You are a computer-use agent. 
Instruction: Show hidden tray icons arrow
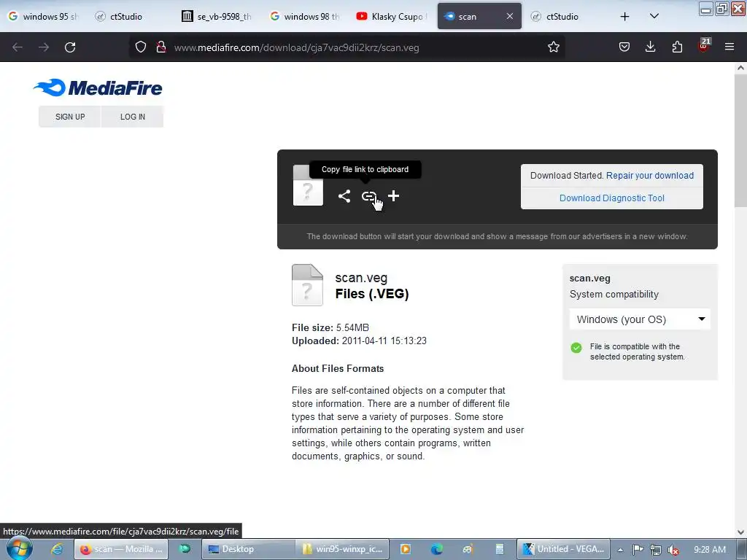[620, 550]
